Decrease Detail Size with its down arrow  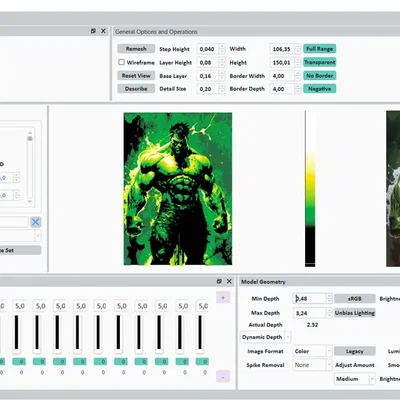(222, 91)
